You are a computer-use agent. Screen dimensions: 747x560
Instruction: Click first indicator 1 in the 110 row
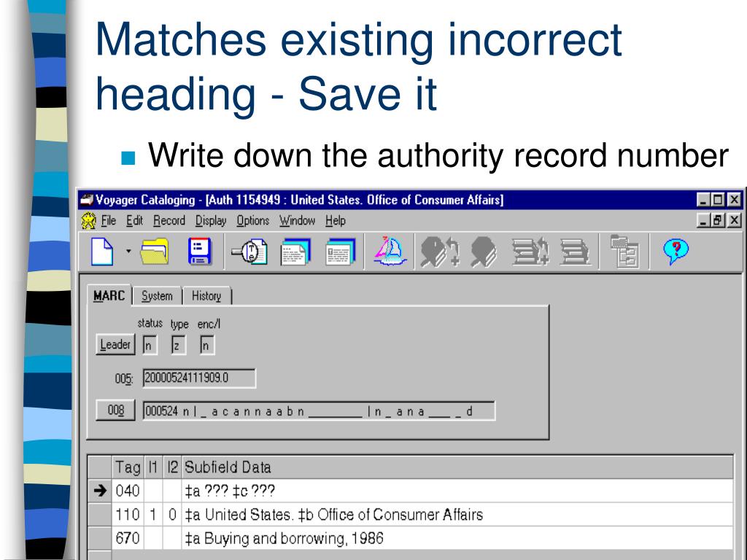click(153, 514)
